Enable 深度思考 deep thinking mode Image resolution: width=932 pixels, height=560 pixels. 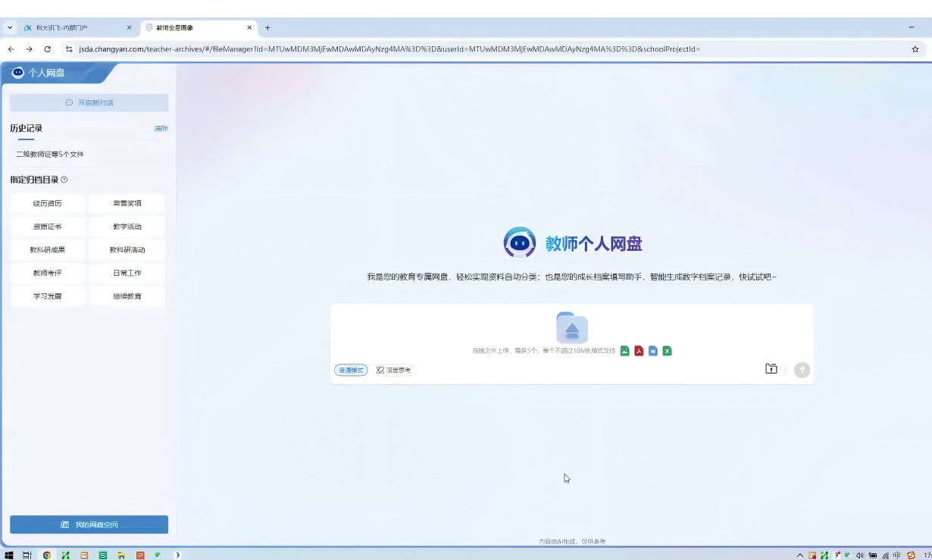click(x=393, y=370)
